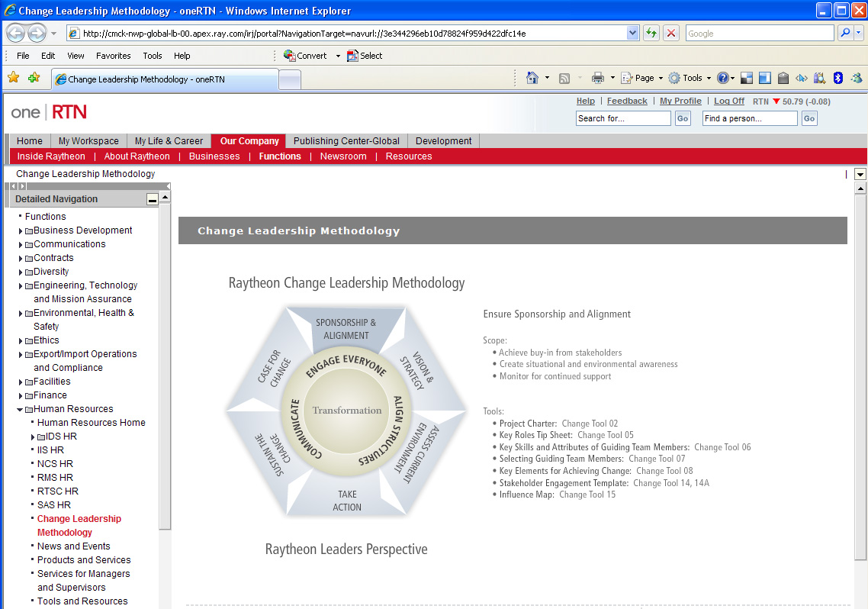Click the About Raytheon sub-navigation link
868x609 pixels.
(137, 156)
